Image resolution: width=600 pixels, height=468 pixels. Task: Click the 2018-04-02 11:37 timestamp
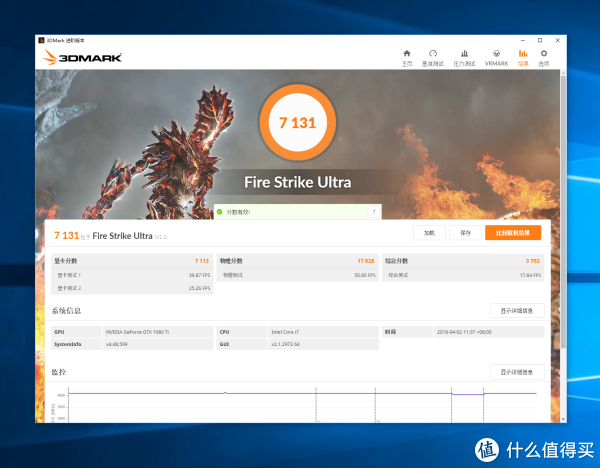pyautogui.click(x=464, y=332)
